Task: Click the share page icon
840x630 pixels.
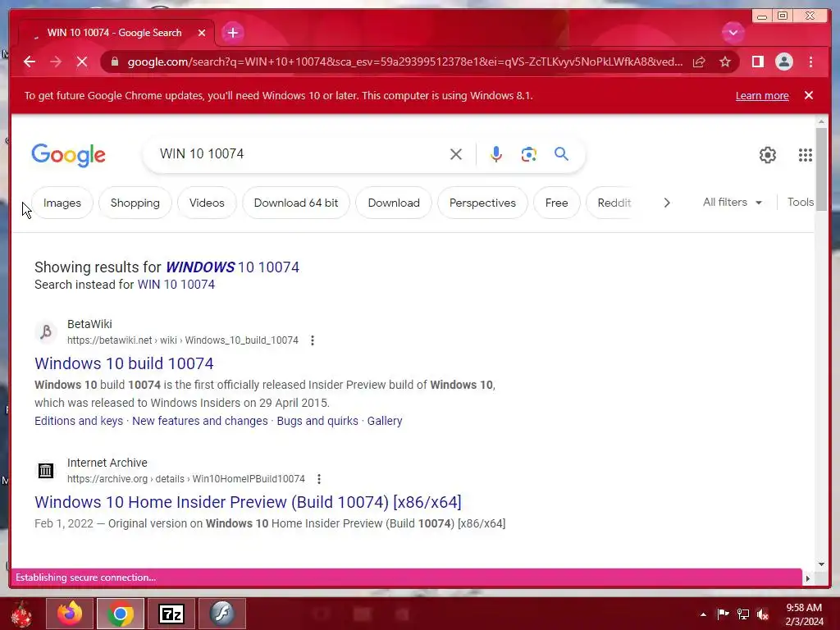Action: tap(699, 62)
